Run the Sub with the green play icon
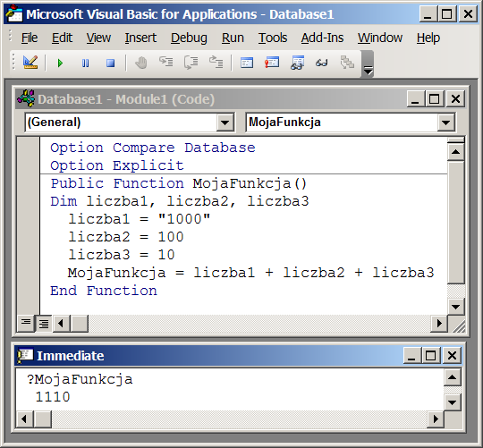This screenshot has width=483, height=448. (61, 63)
